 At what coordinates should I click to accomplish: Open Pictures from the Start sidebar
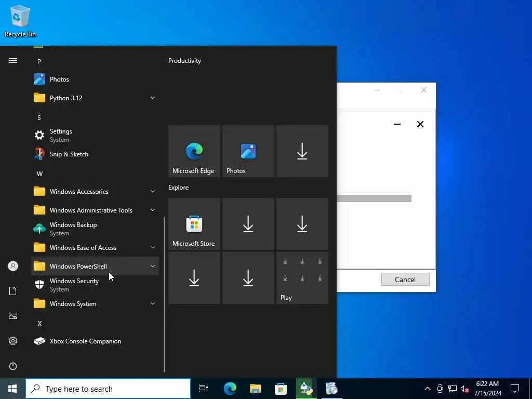coord(13,316)
